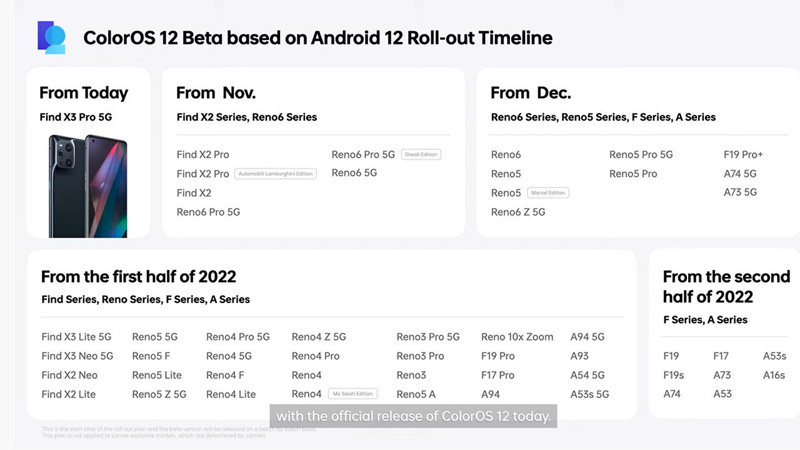Select the From Today heading
800x450 pixels.
pos(84,93)
